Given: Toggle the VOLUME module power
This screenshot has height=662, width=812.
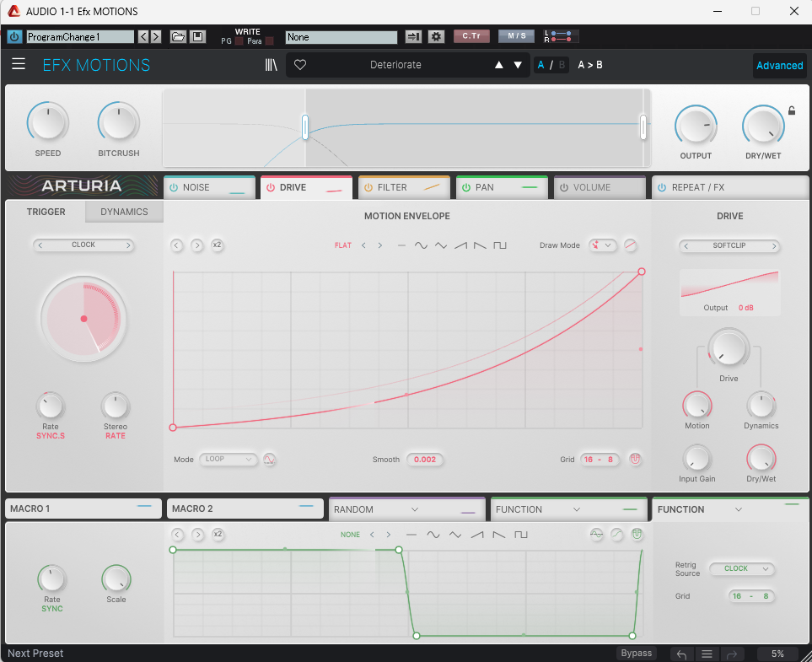Looking at the screenshot, I should tap(564, 187).
